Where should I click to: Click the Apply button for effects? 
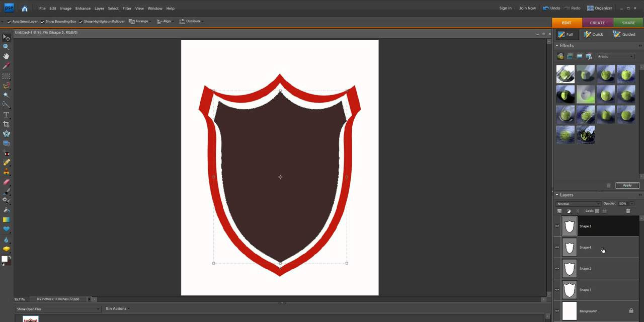(627, 185)
